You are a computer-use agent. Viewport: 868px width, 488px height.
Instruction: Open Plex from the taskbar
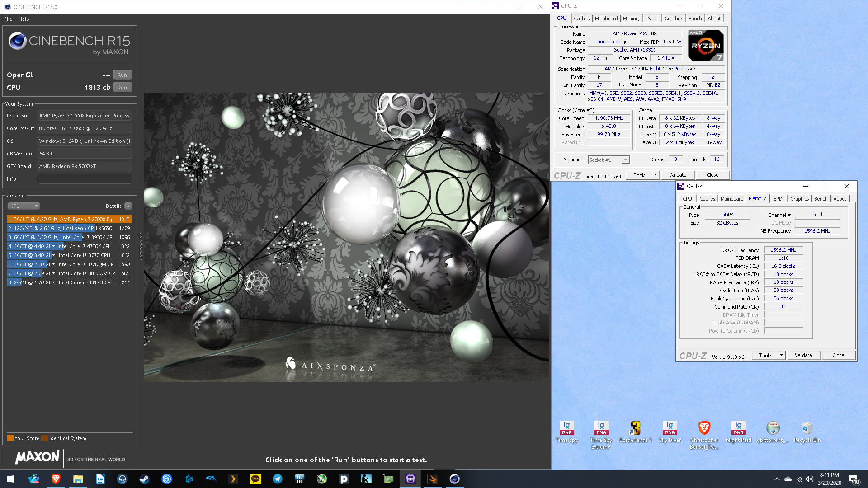(x=233, y=479)
